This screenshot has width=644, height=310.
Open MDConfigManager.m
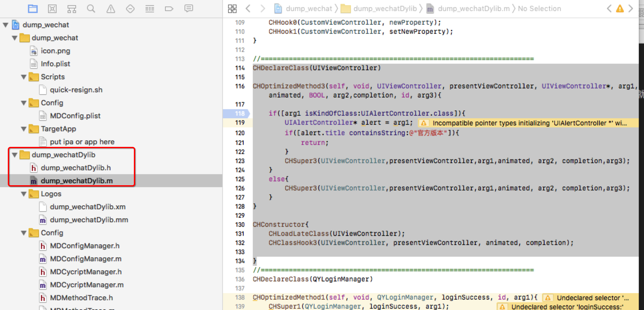click(86, 259)
